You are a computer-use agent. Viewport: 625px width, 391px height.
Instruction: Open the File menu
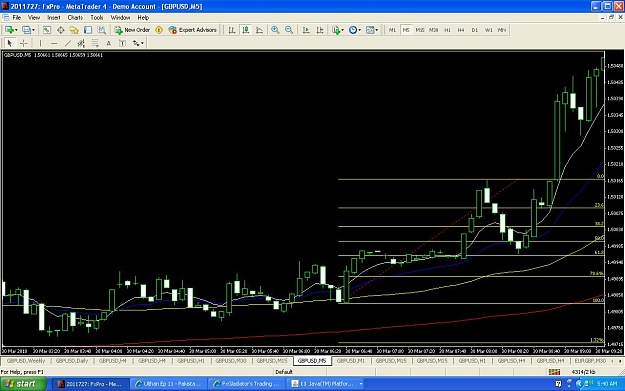coord(17,18)
